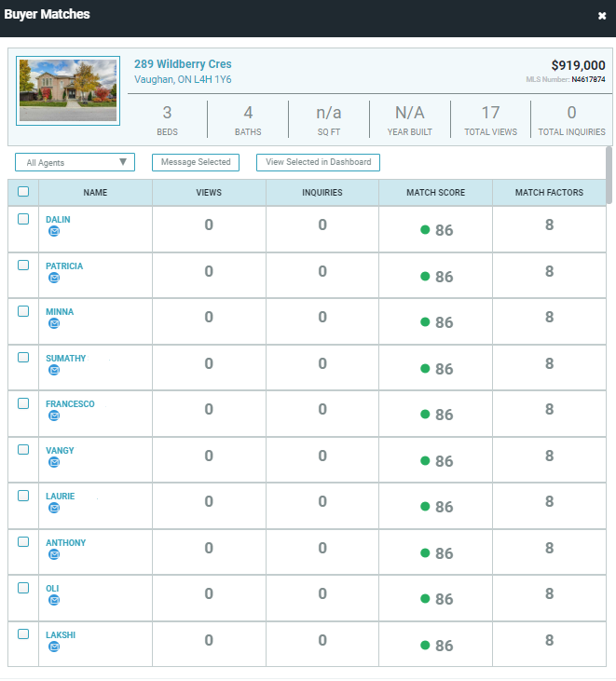The image size is (616, 681).
Task: Click the envelope icon under LAKSHI
Action: pos(54,647)
